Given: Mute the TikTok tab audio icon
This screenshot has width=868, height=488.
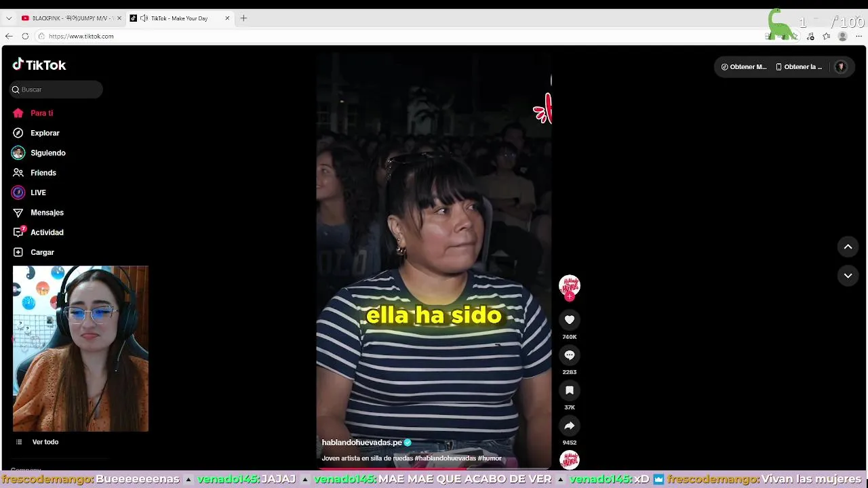Looking at the screenshot, I should [x=144, y=18].
